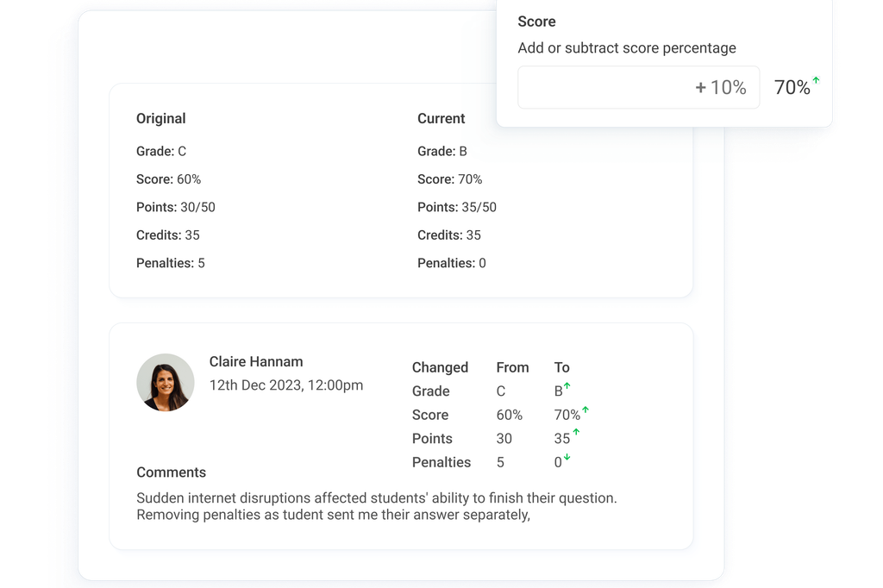Image resolution: width=883 pixels, height=588 pixels.
Task: Click the improvement arrow in the Grade change row
Action: pos(567,386)
